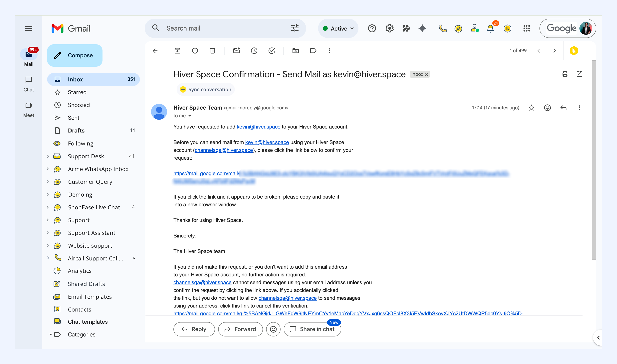Click the Gemini sparkle icon
617x364 pixels.
pos(422,29)
